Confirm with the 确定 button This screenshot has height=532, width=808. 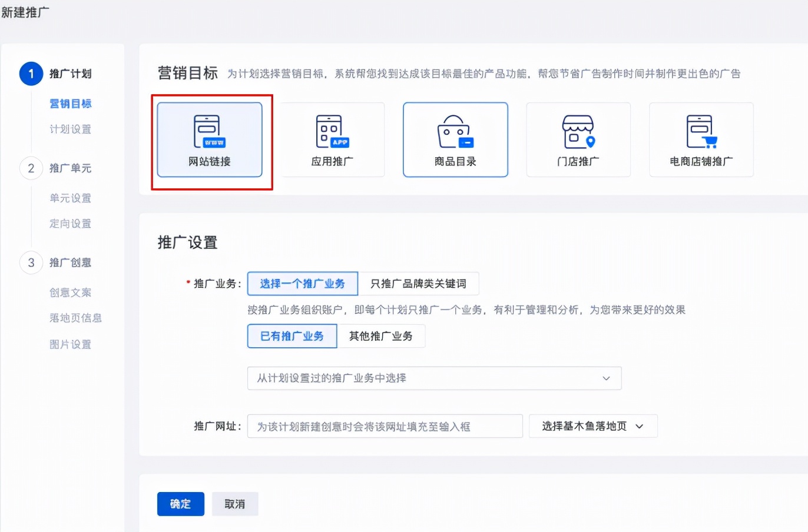181,504
